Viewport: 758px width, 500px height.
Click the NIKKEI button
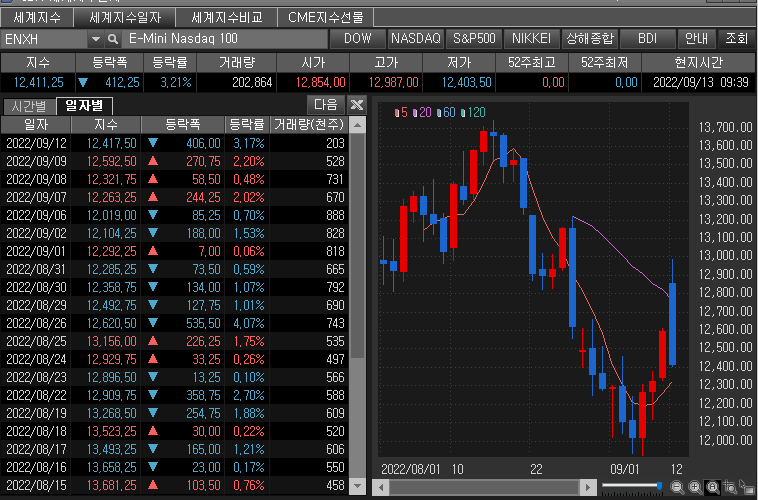[532, 39]
